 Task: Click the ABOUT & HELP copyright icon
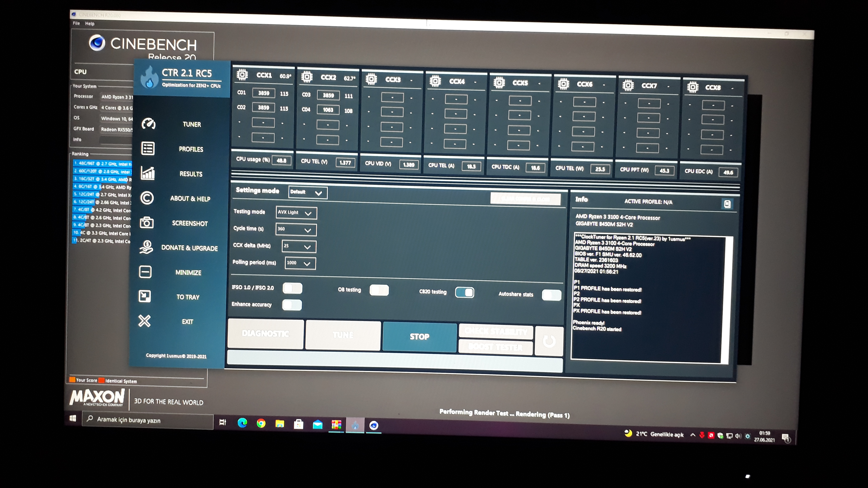147,198
